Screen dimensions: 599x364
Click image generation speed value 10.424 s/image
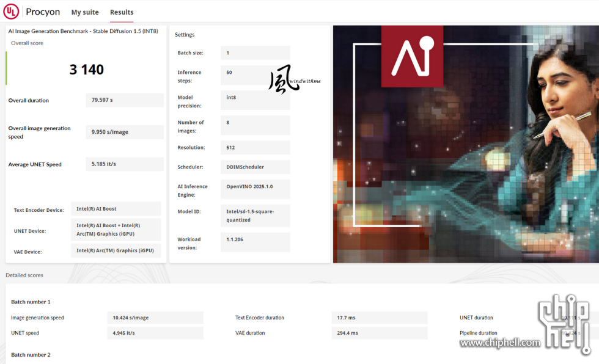(155, 318)
